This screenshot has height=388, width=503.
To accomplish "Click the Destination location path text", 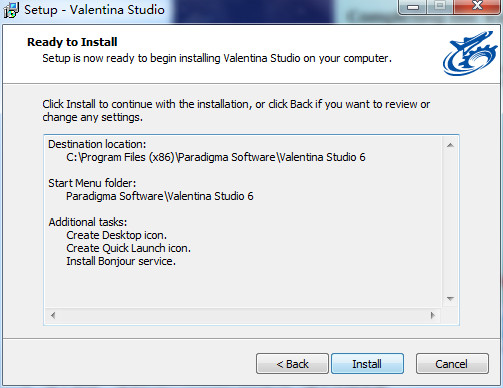I will [x=216, y=157].
